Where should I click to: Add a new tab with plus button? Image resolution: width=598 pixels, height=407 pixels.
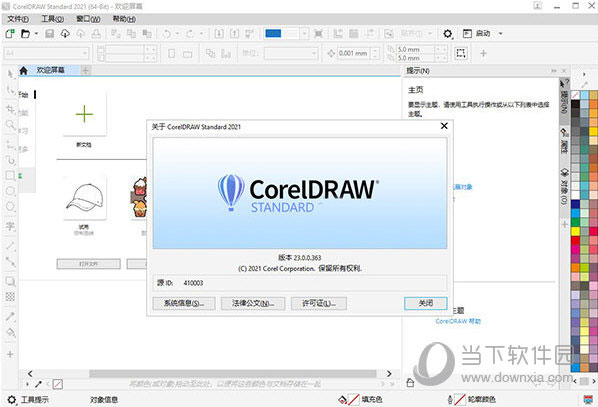pyautogui.click(x=85, y=71)
